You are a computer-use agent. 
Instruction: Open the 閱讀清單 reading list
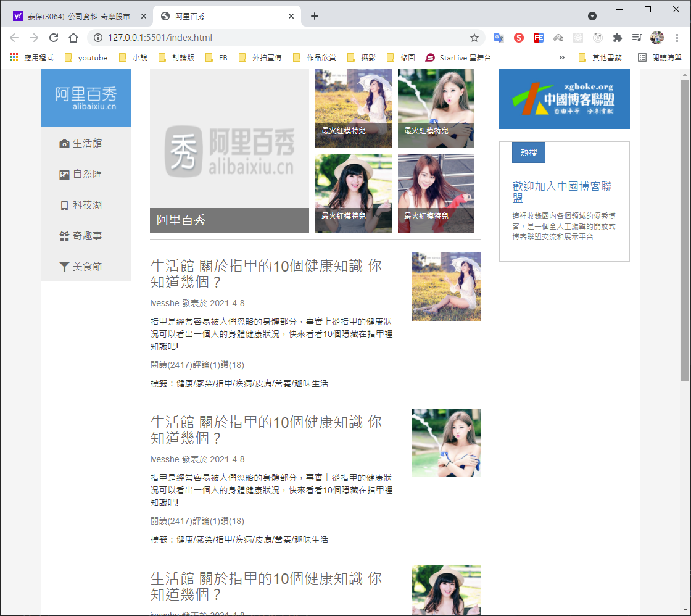(x=660, y=58)
